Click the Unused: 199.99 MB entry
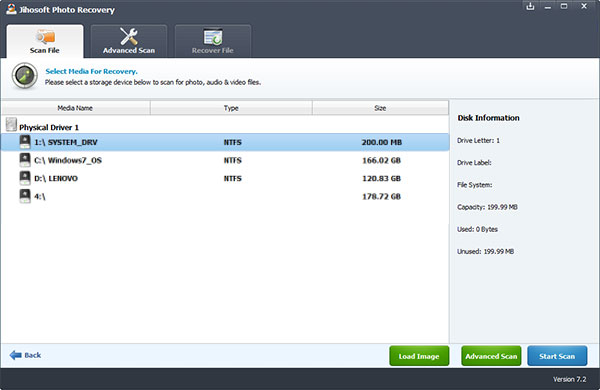This screenshot has height=390, width=600. [x=485, y=251]
